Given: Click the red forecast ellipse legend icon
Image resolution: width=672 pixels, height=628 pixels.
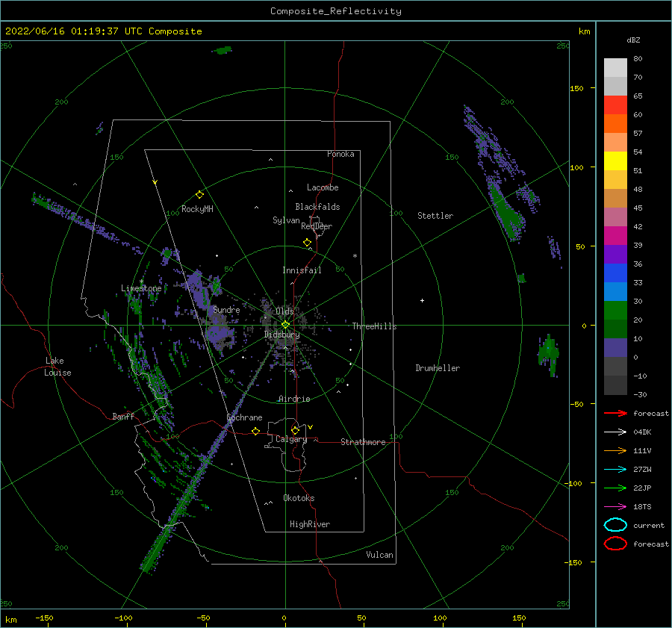Looking at the screenshot, I should pos(615,544).
